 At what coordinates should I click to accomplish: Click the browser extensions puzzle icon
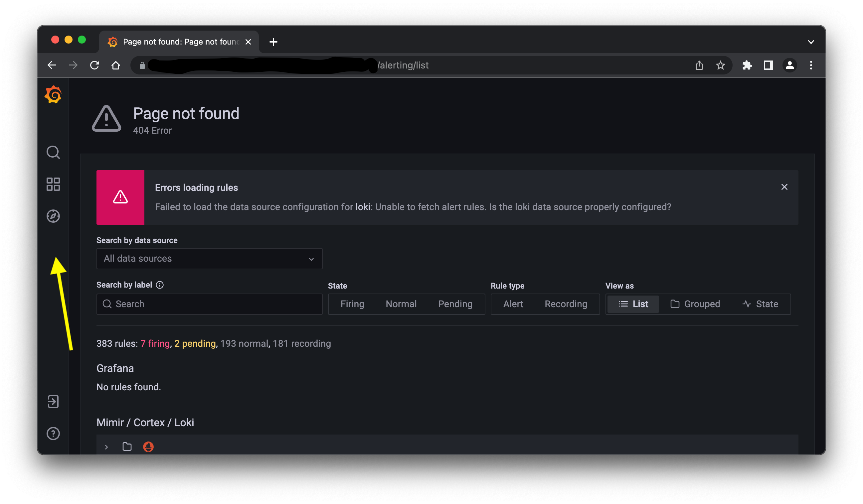tap(747, 65)
